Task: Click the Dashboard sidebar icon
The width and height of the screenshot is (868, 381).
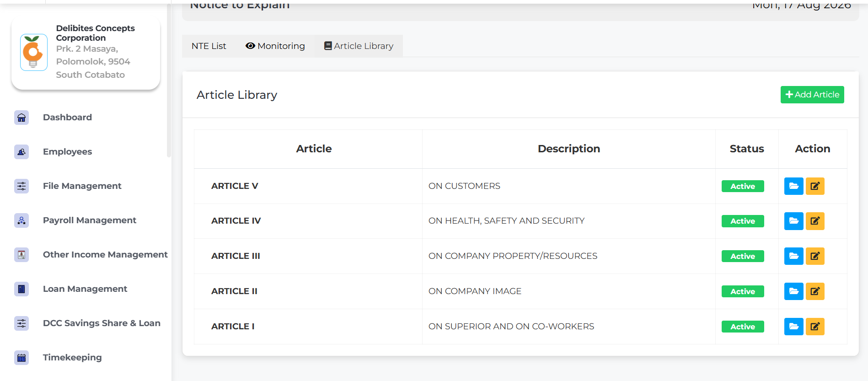Action: pyautogui.click(x=21, y=118)
